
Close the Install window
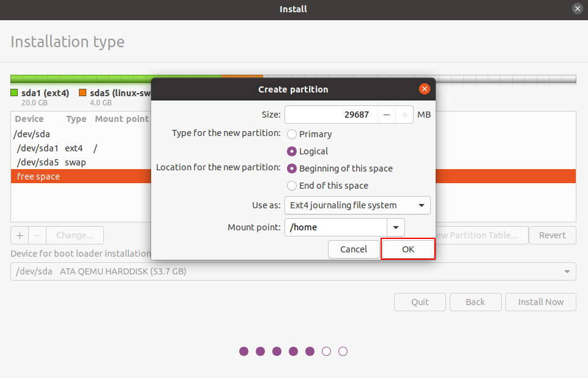point(577,9)
